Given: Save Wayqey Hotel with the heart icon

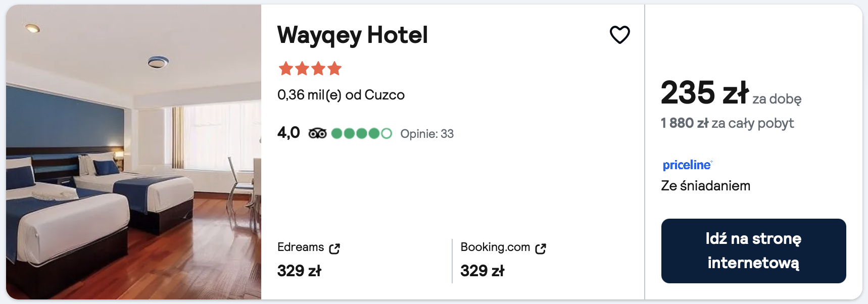Looking at the screenshot, I should (x=619, y=35).
